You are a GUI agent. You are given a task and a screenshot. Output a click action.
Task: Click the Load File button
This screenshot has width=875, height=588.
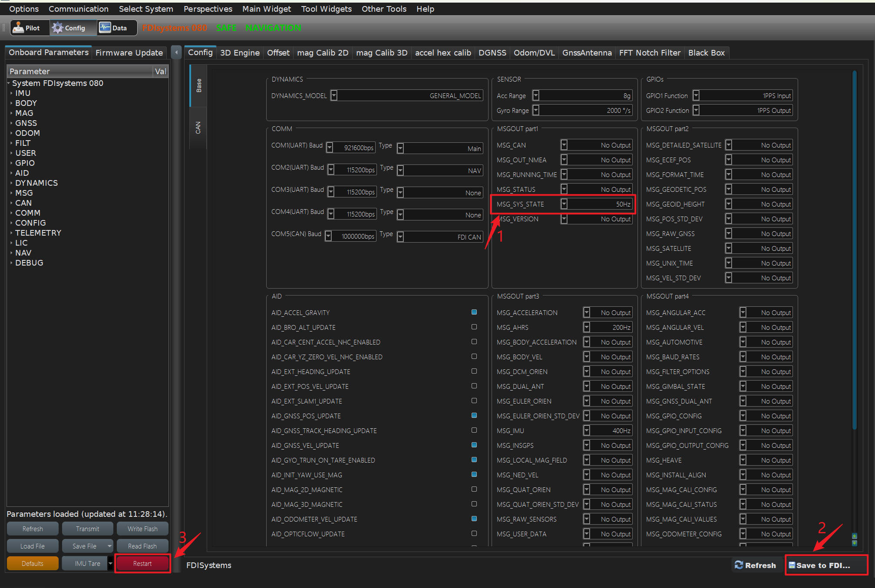coord(33,546)
